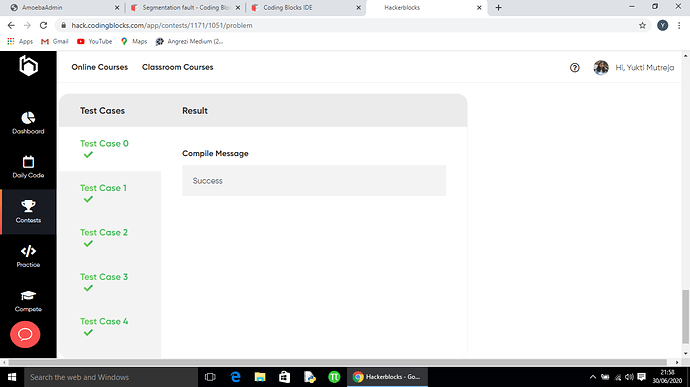The image size is (690, 387).
Task: Open Compete graduation cap icon
Action: [x=28, y=295]
